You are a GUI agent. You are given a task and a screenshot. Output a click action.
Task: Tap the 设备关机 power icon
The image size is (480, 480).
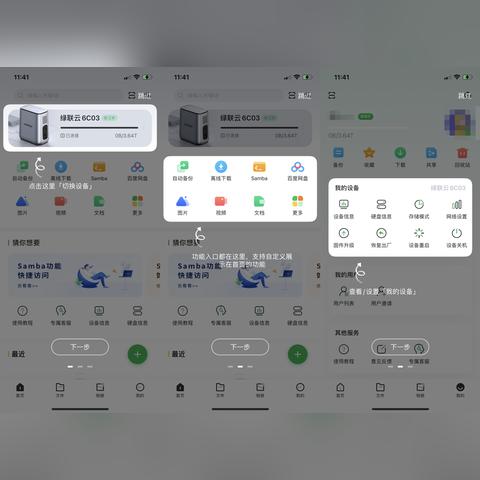click(457, 233)
